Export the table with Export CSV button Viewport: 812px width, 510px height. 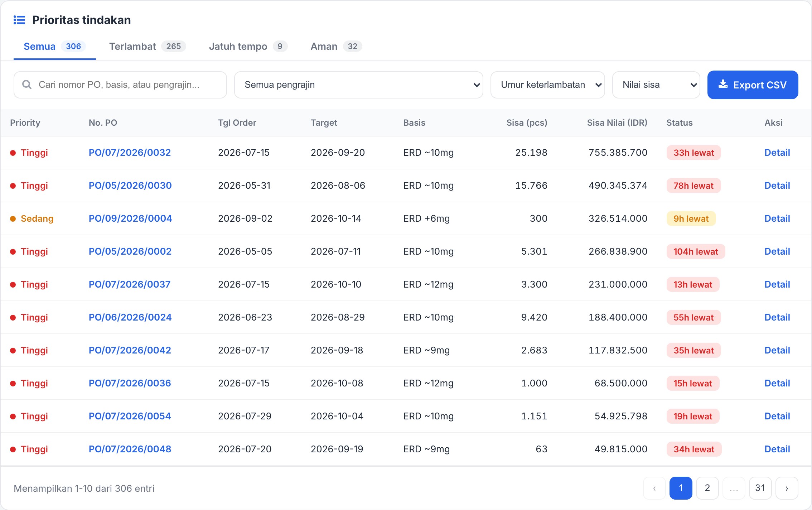click(753, 85)
